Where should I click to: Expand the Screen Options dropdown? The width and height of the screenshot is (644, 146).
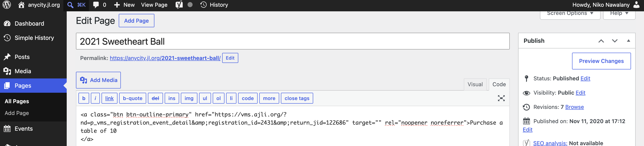pos(570,14)
